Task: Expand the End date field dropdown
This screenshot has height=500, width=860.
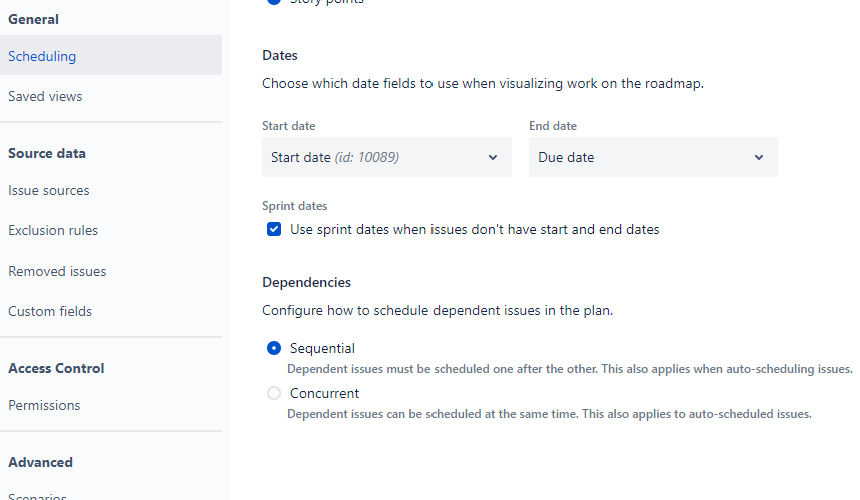Action: [x=652, y=157]
